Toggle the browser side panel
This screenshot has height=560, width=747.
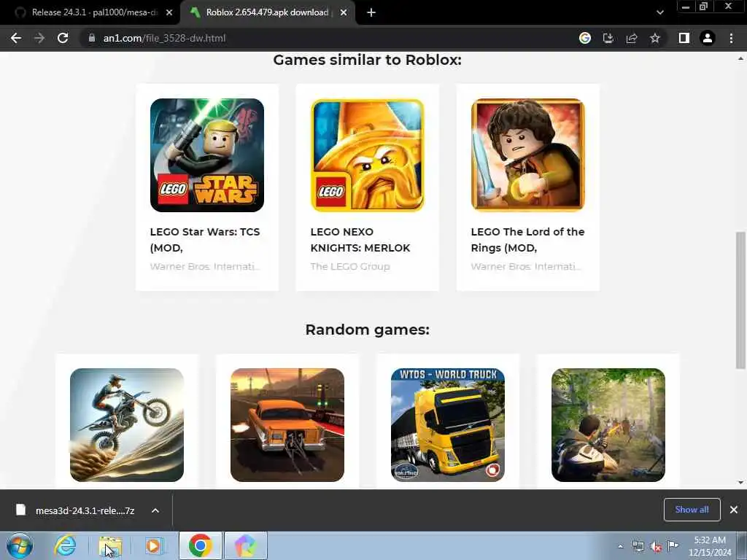[x=684, y=38]
